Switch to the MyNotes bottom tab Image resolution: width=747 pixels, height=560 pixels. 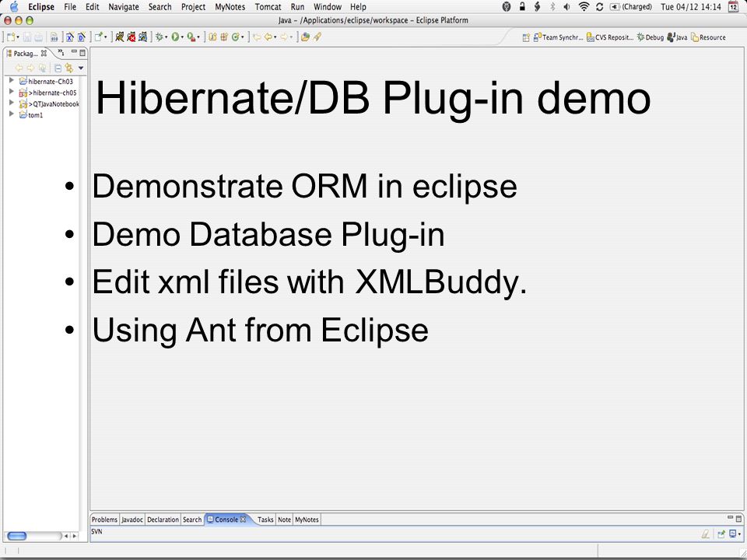click(307, 520)
